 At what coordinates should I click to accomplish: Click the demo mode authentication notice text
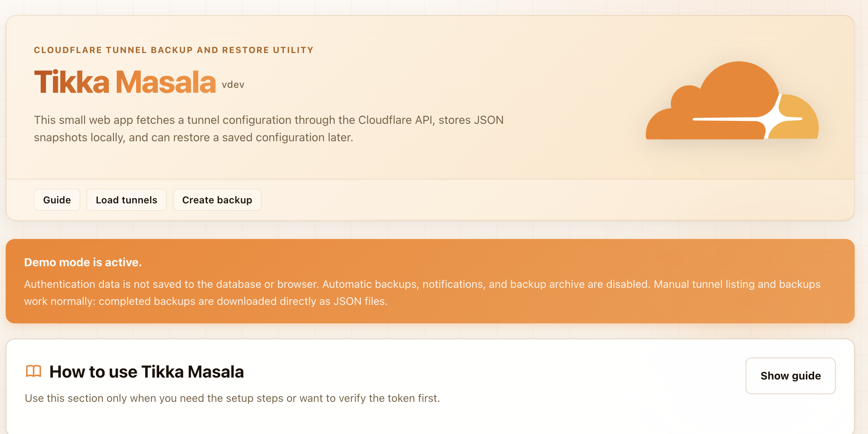[422, 293]
